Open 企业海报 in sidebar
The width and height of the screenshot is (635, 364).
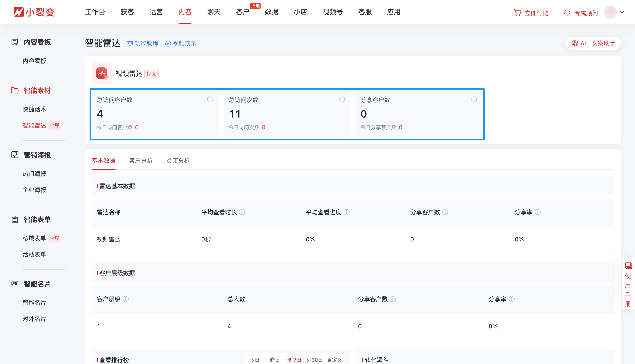point(34,190)
